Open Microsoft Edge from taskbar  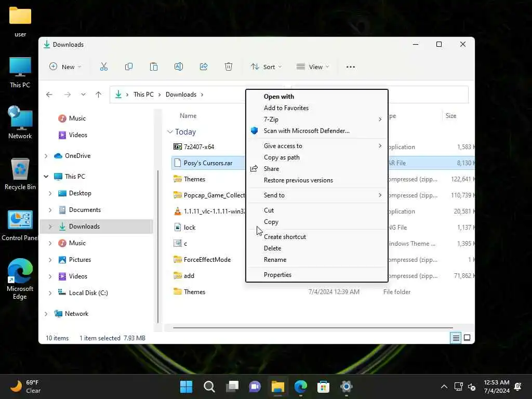click(x=301, y=387)
